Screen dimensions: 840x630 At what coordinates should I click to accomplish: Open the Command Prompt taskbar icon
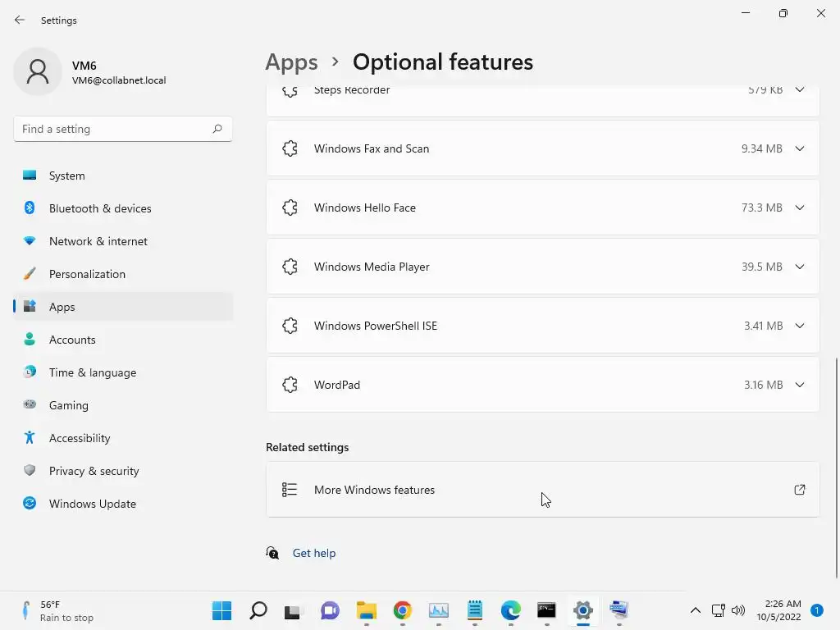(546, 610)
